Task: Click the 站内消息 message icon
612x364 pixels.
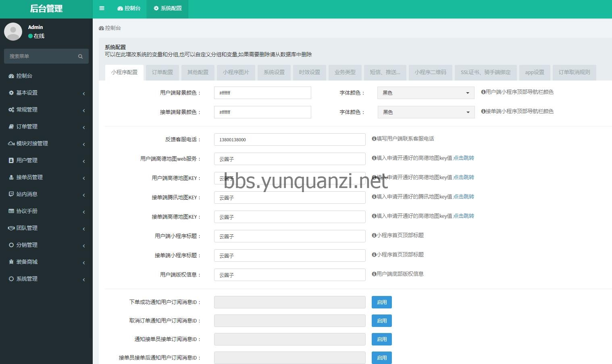Action: point(11,194)
